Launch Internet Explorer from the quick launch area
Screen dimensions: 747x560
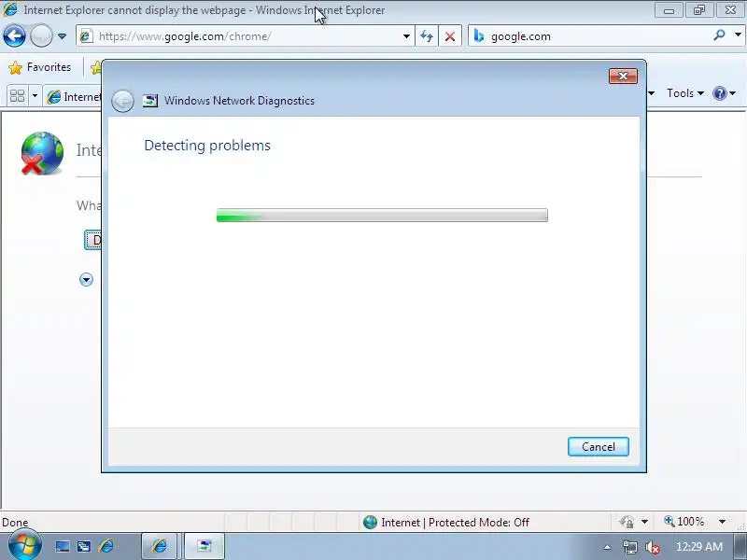coord(106,546)
